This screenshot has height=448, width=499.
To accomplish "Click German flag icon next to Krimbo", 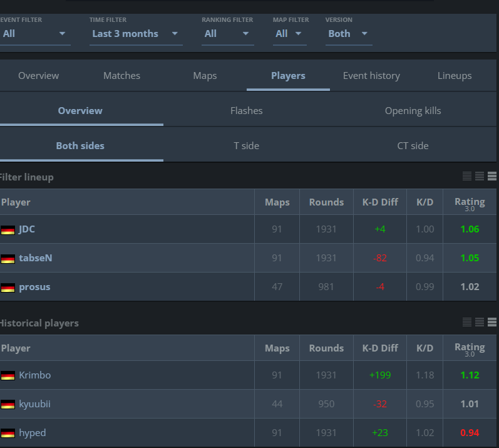I will pos(8,376).
